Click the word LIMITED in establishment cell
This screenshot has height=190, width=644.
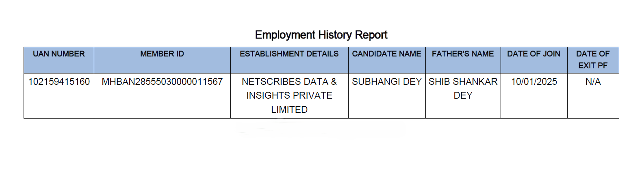coord(289,110)
